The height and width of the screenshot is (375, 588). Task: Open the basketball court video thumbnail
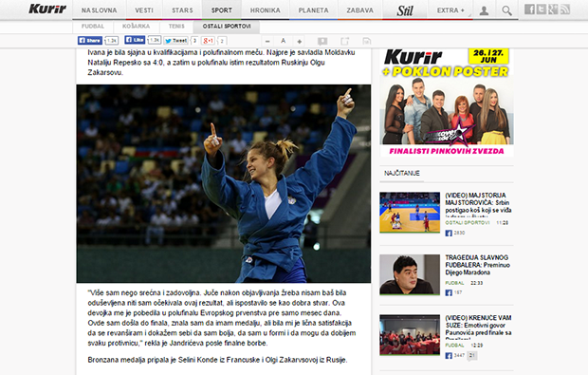click(410, 212)
